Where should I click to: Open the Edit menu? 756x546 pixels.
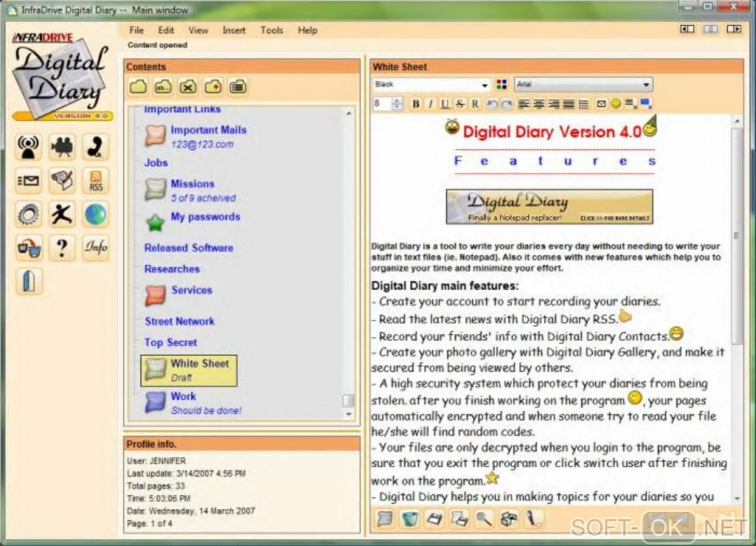click(166, 30)
